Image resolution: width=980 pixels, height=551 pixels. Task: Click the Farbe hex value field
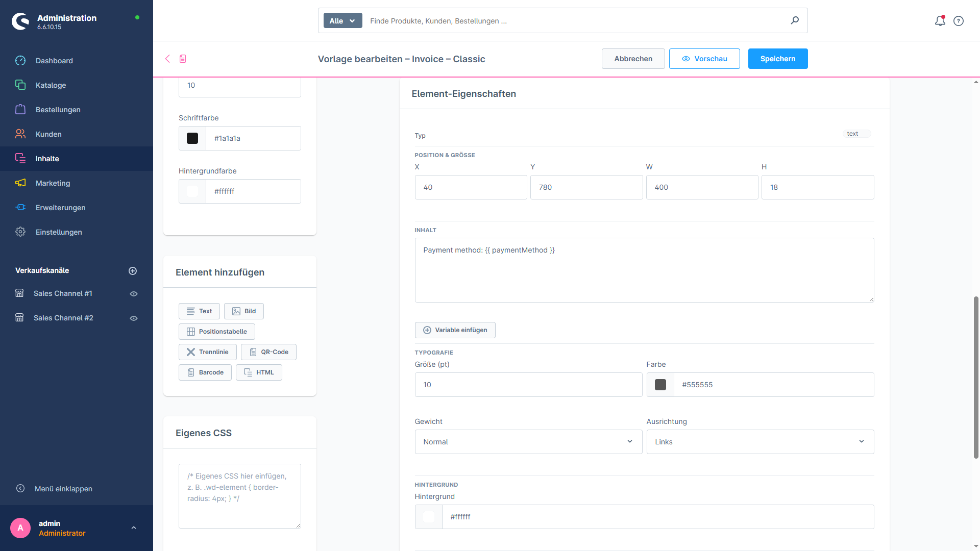pyautogui.click(x=774, y=385)
